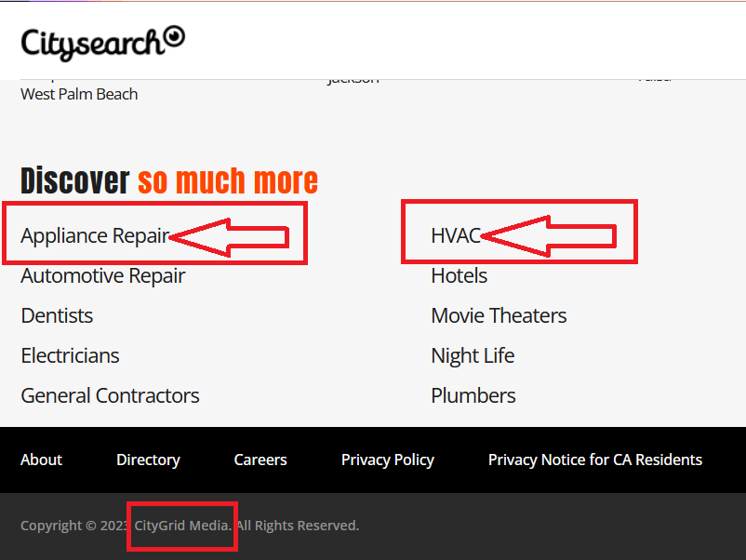Open Privacy Notice for CA Residents
Viewport: 746px width, 560px height.
click(x=595, y=460)
